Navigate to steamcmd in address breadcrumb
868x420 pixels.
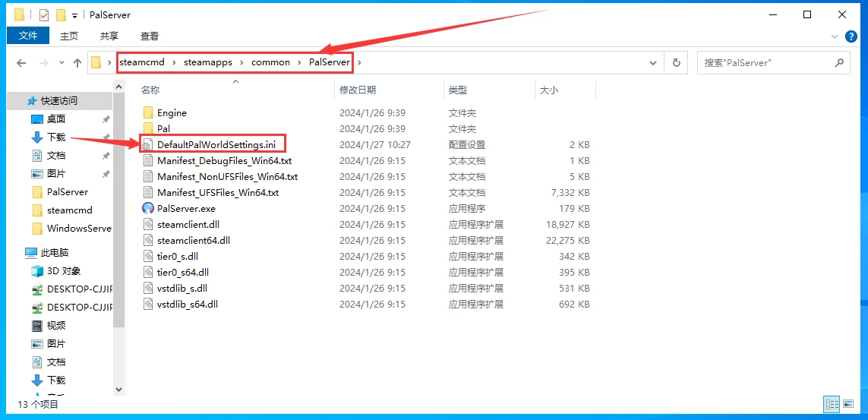click(143, 62)
